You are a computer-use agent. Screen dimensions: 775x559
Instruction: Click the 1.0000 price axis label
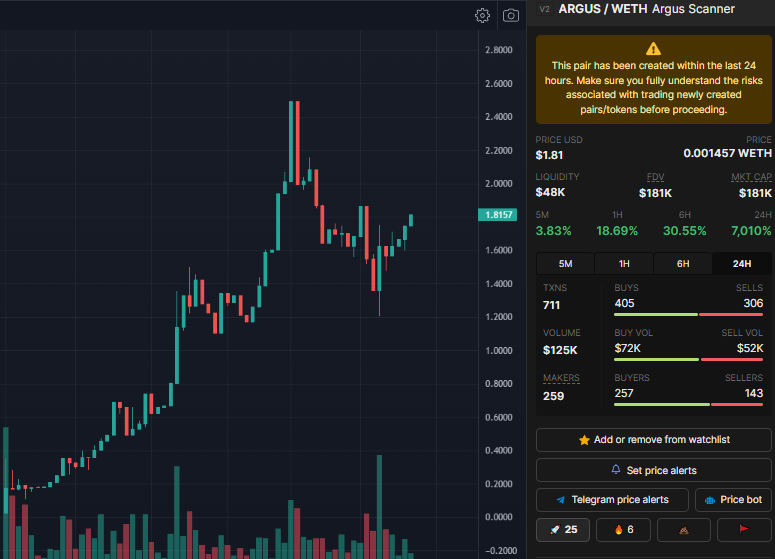pyautogui.click(x=499, y=350)
